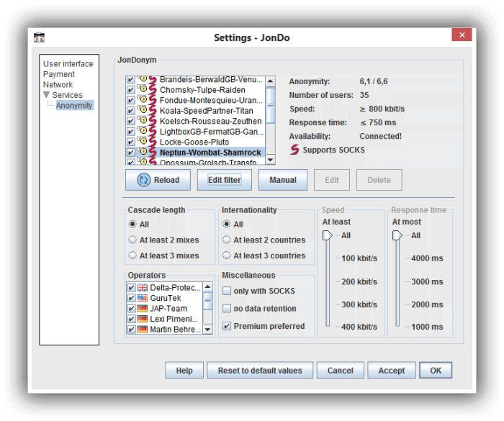
Task: Select Cascade length All radio button
Action: [x=132, y=224]
